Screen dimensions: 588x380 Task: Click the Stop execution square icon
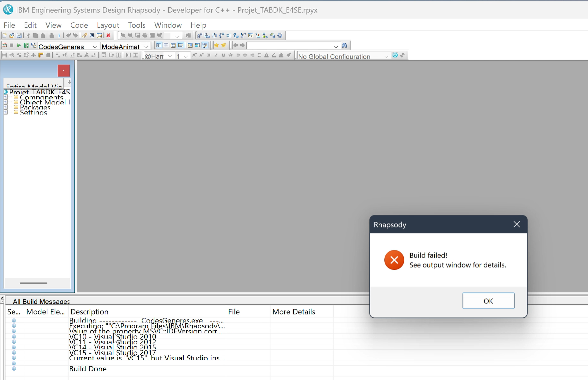pos(11,45)
